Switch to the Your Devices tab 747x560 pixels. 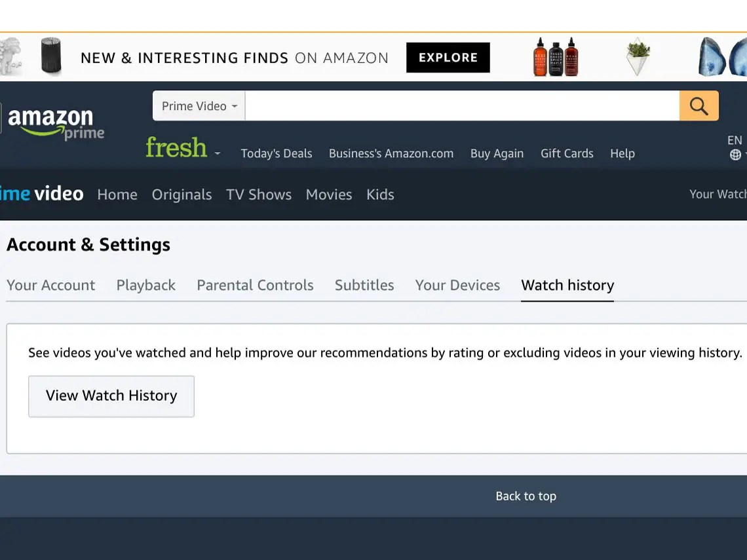(x=457, y=285)
